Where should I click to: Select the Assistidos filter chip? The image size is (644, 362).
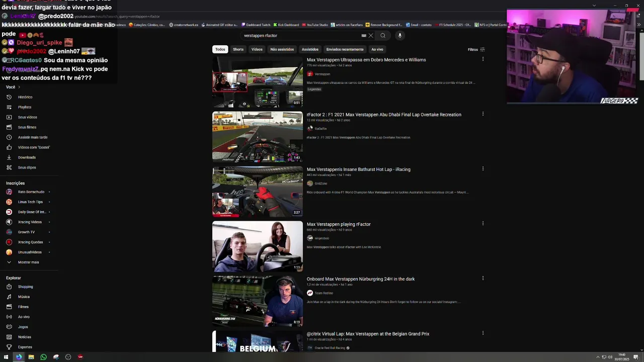pyautogui.click(x=310, y=49)
